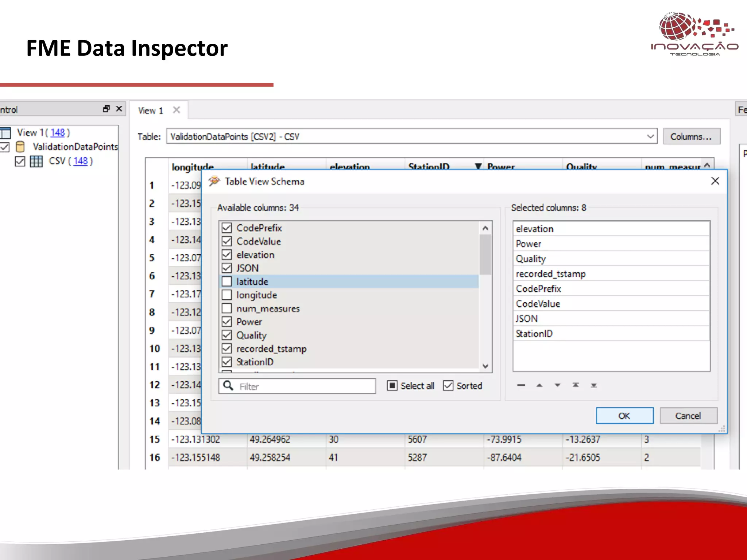Screen dimensions: 747x560
Task: Toggle the Select all checkbox
Action: [x=392, y=385]
